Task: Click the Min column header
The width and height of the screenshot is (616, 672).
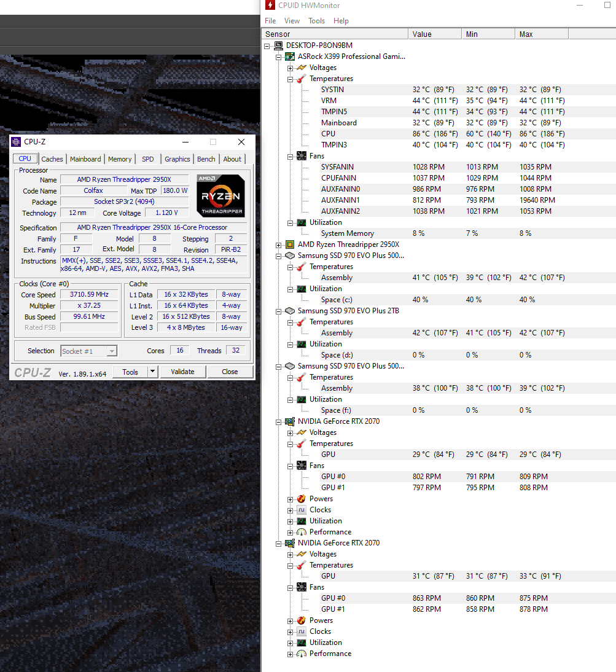Action: point(488,34)
